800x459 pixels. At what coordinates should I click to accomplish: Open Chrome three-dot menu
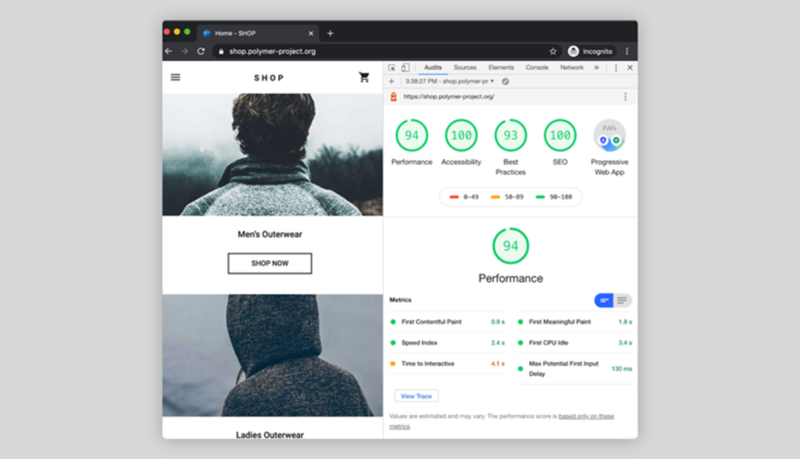(x=627, y=51)
